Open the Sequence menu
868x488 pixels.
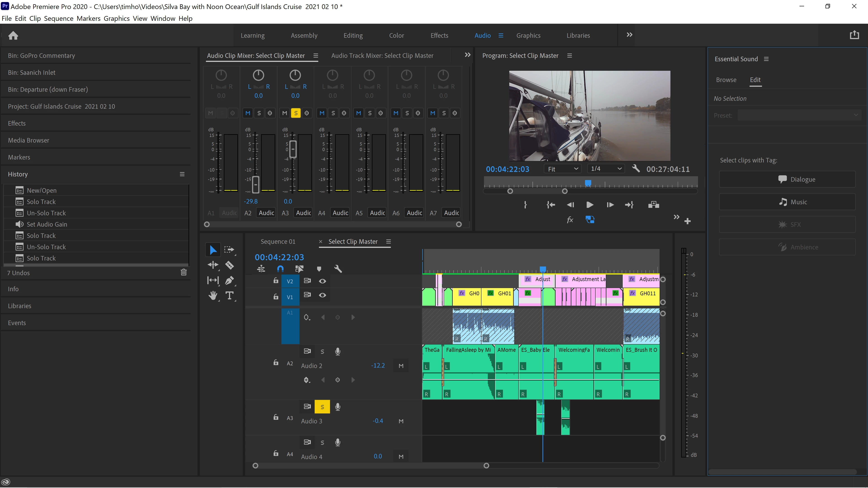tap(59, 19)
